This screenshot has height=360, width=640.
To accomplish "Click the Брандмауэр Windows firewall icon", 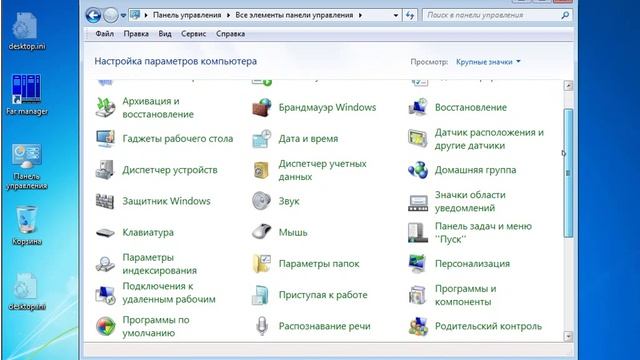I will [x=262, y=108].
